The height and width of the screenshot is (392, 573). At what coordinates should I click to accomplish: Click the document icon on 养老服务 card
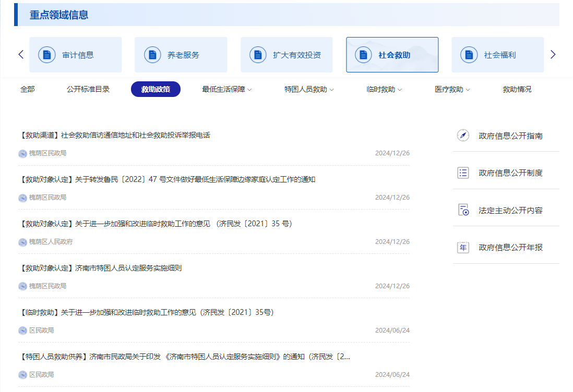tap(152, 55)
